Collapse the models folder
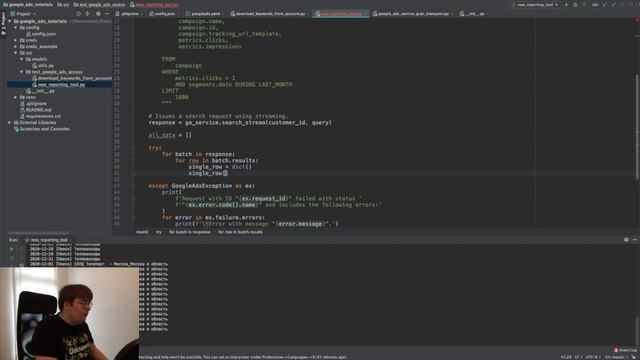Viewport: 640px width, 360px height. tap(22, 59)
